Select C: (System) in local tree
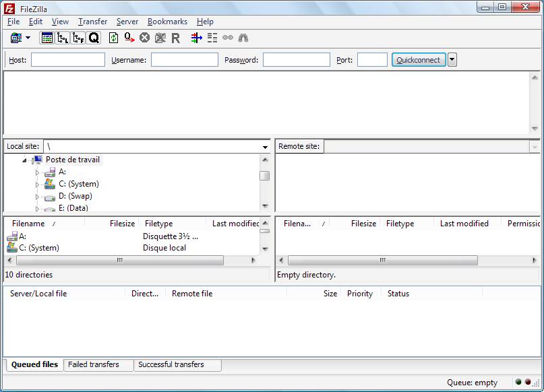The width and height of the screenshot is (544, 392). point(79,184)
